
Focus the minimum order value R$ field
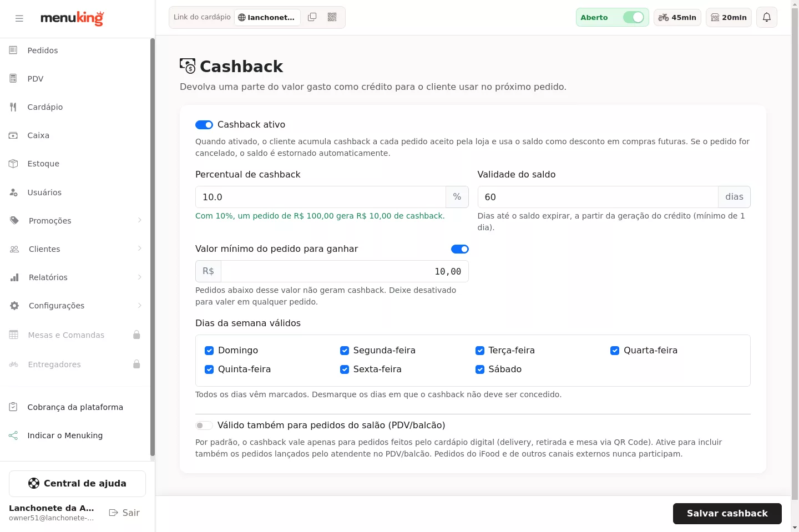coord(345,271)
